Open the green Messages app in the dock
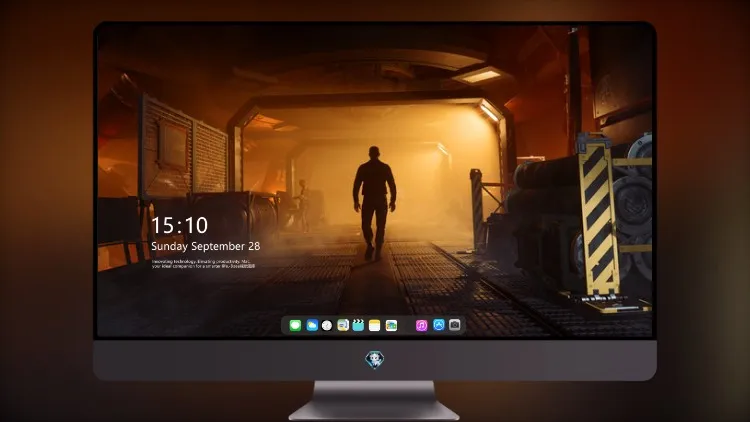This screenshot has height=422, width=750. [x=295, y=325]
